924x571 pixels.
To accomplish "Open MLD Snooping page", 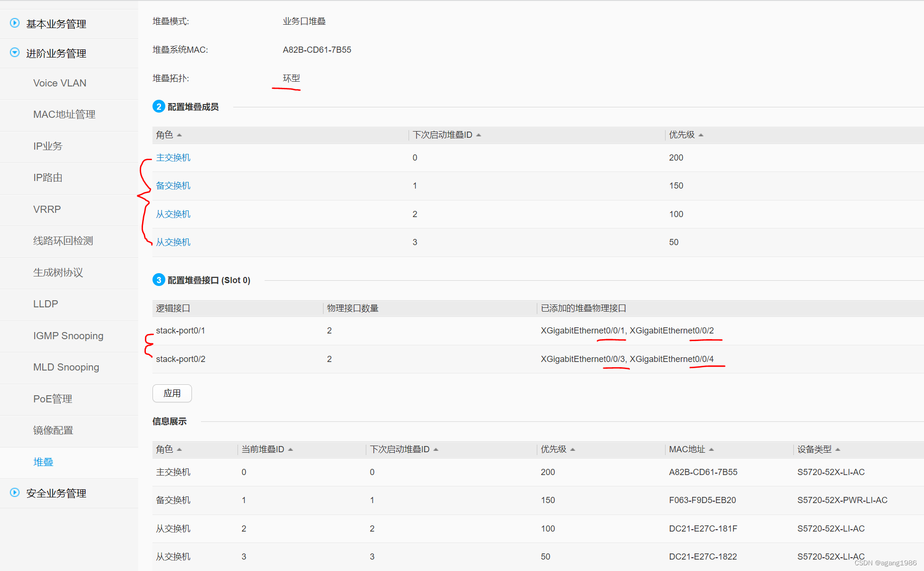I will (x=66, y=367).
